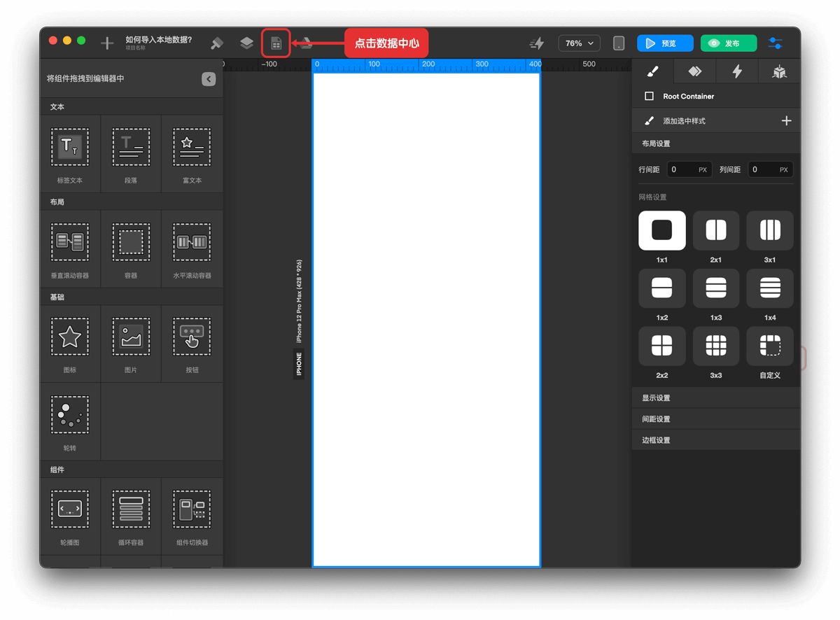Image resolution: width=840 pixels, height=620 pixels.
Task: Open the 76% zoom dropdown
Action: [x=579, y=43]
